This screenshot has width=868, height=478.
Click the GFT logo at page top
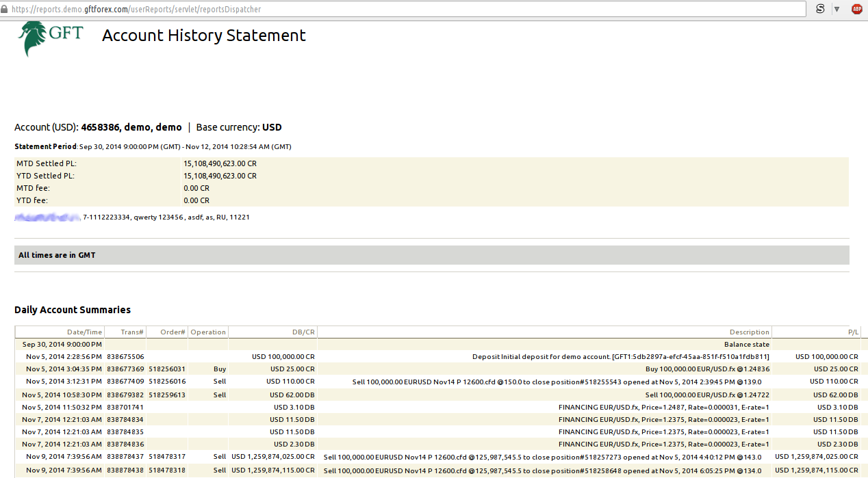[50, 38]
